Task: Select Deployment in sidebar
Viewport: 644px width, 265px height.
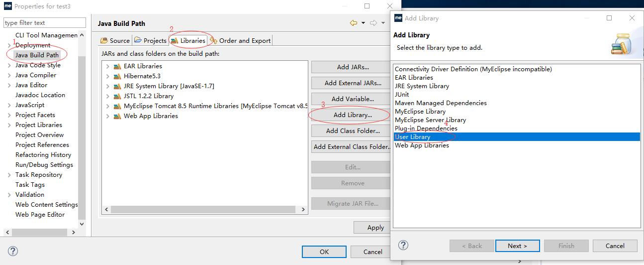Action: tap(33, 45)
